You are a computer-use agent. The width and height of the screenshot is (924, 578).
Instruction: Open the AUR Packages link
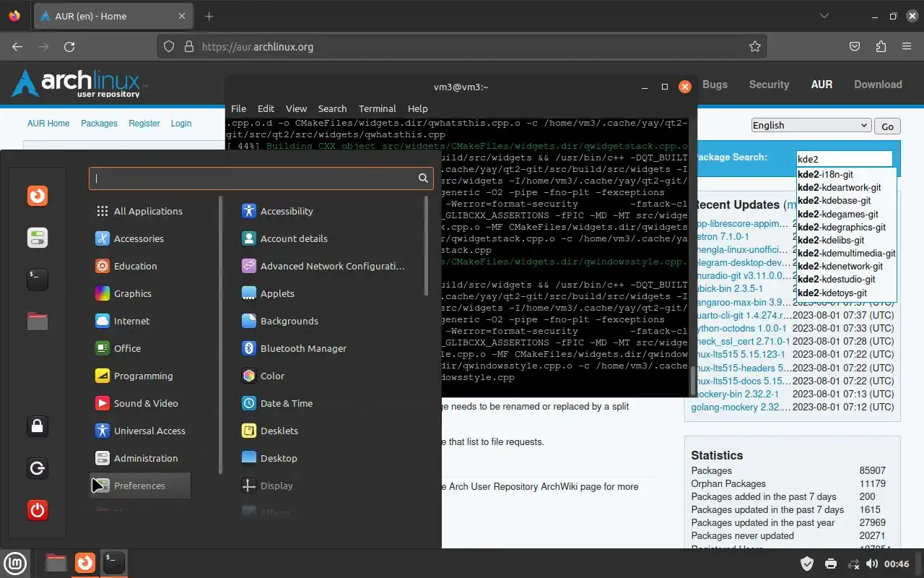point(99,124)
